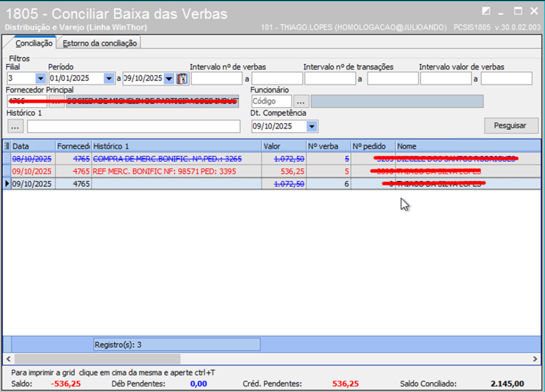Expand the Dt. Competência date picker

(312, 127)
